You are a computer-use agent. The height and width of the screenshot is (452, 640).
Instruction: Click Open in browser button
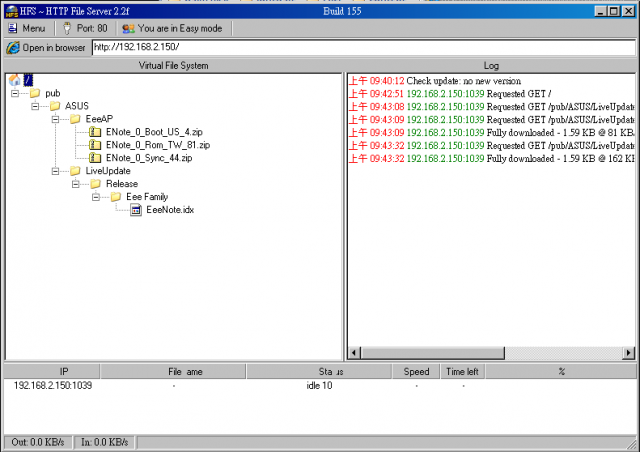tap(47, 47)
